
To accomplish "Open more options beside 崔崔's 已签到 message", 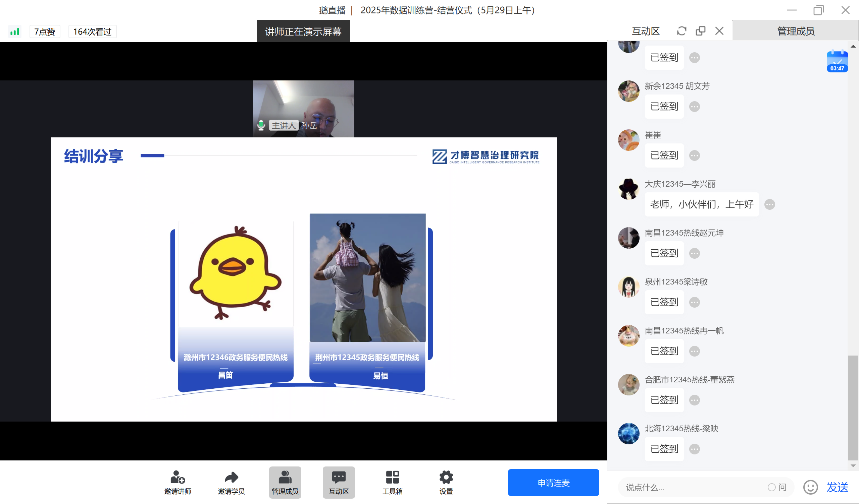I will point(694,155).
